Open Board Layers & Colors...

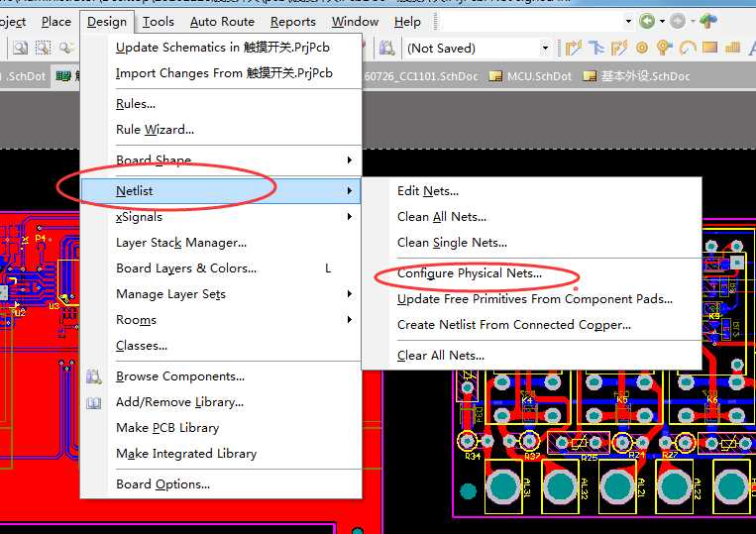pyautogui.click(x=186, y=268)
